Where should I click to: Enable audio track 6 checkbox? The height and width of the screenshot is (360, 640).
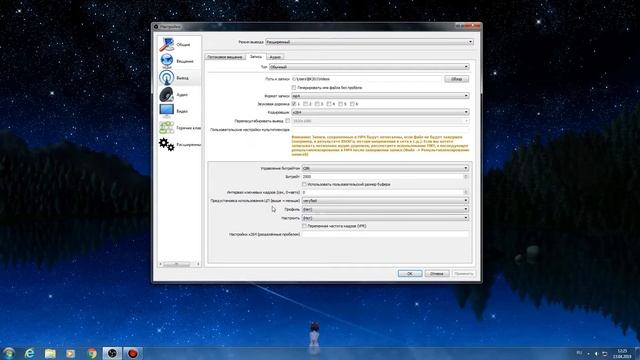[352, 104]
